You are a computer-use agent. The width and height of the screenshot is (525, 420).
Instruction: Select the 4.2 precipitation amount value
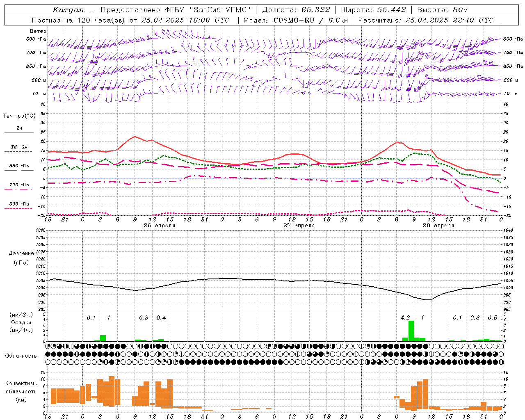coord(405,318)
